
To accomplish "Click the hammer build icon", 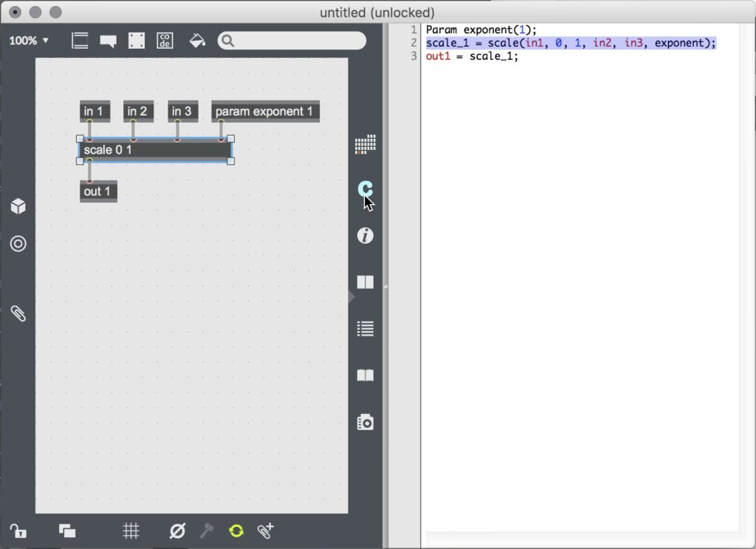I will point(207,531).
